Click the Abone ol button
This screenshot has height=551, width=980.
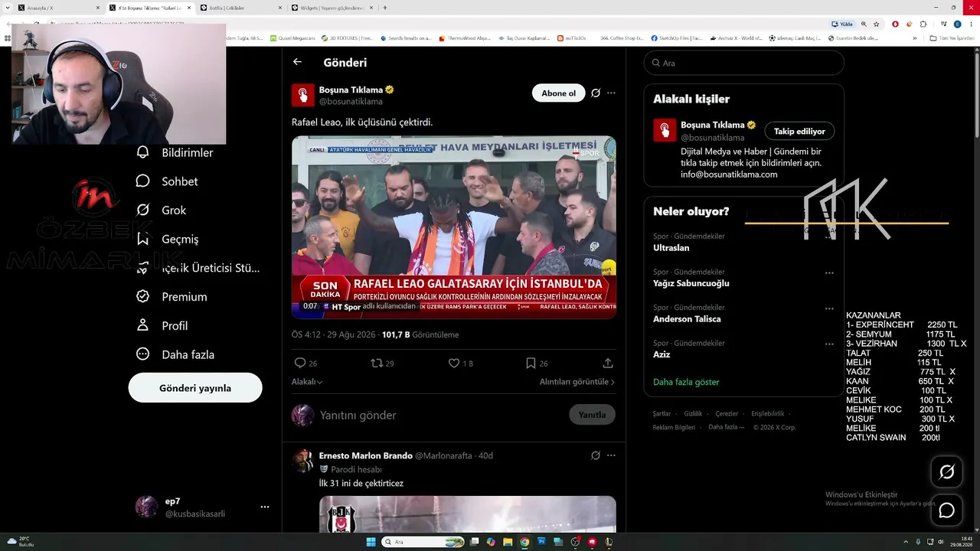[x=558, y=93]
